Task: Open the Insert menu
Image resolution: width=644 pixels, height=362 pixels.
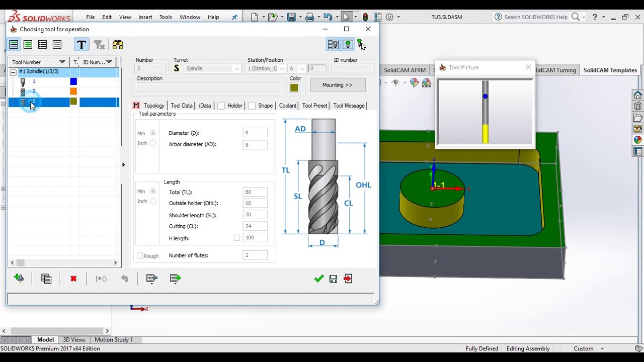Action: 145,17
